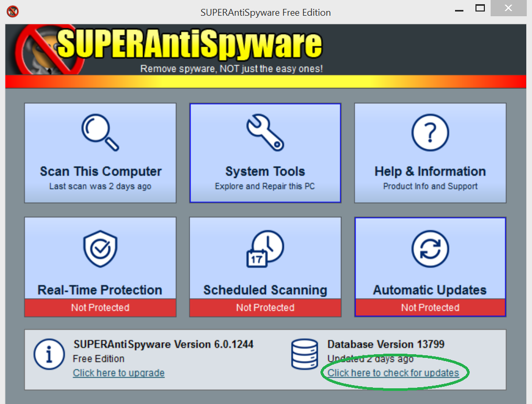Click Not Protected bar under Scheduled Scanning
The height and width of the screenshot is (404, 532).
[265, 308]
